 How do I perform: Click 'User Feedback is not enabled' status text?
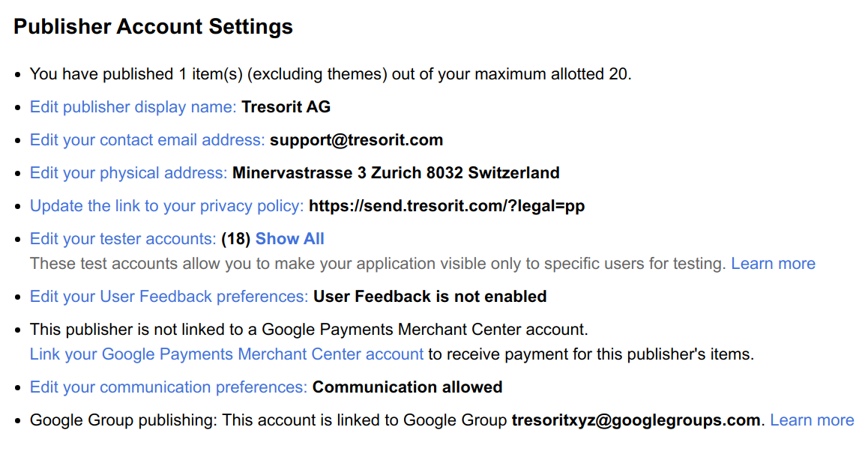point(430,297)
